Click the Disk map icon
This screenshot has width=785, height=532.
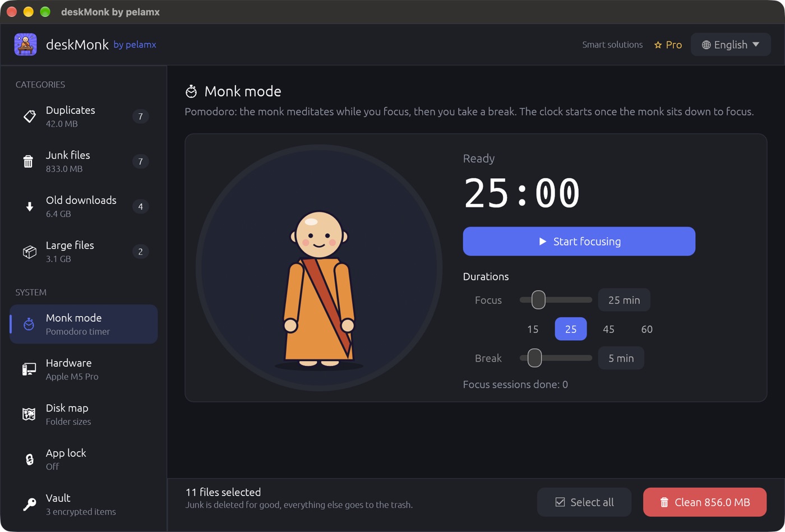pos(29,414)
